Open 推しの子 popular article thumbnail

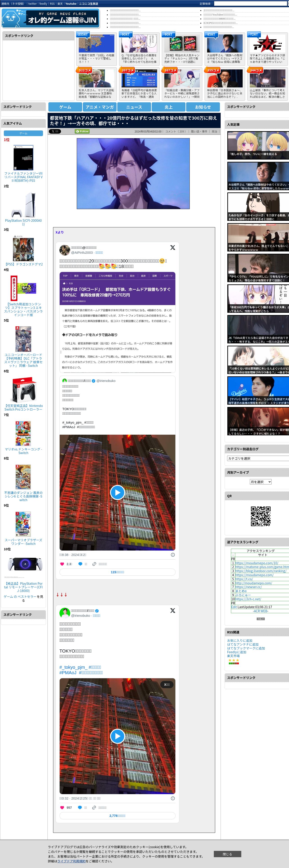coord(258,145)
